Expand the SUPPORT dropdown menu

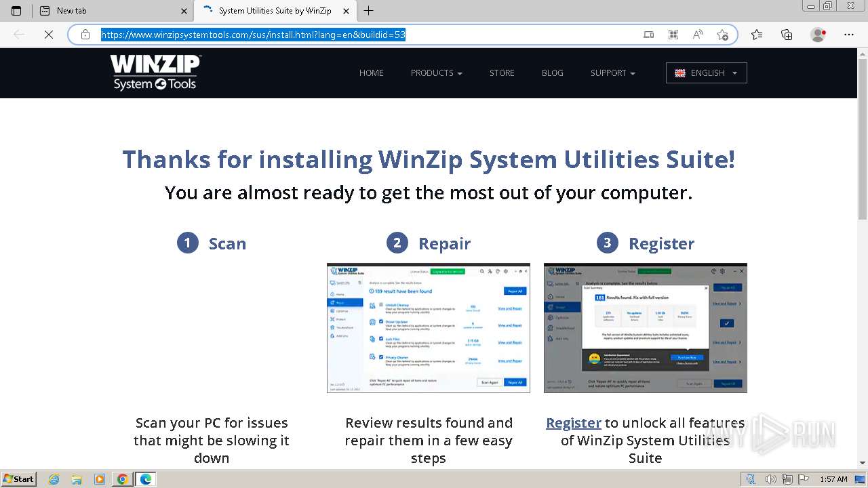[x=613, y=73]
